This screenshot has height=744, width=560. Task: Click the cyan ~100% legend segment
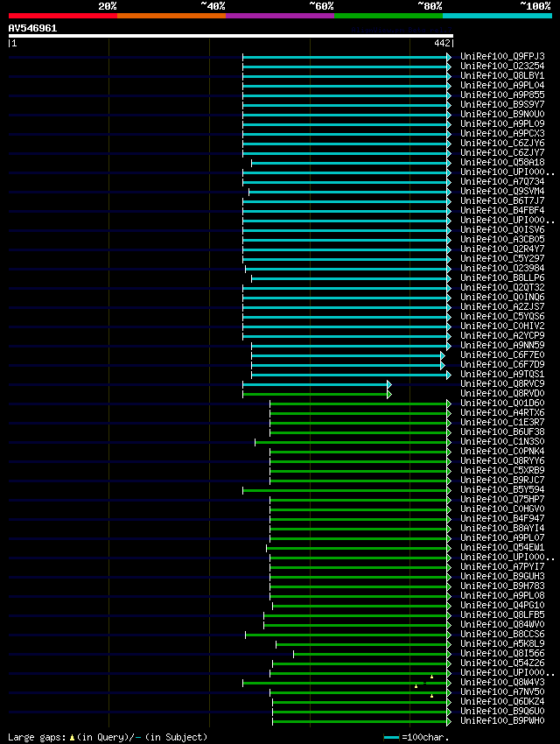[497, 16]
